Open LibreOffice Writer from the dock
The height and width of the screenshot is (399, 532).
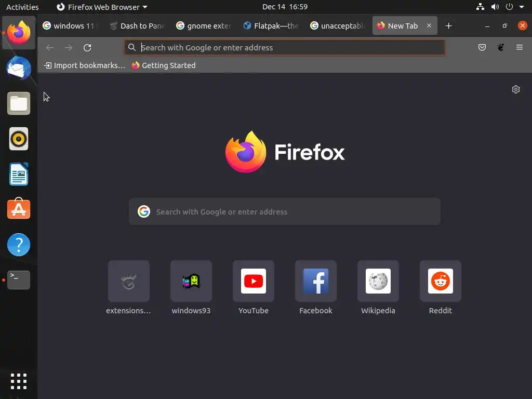point(19,174)
